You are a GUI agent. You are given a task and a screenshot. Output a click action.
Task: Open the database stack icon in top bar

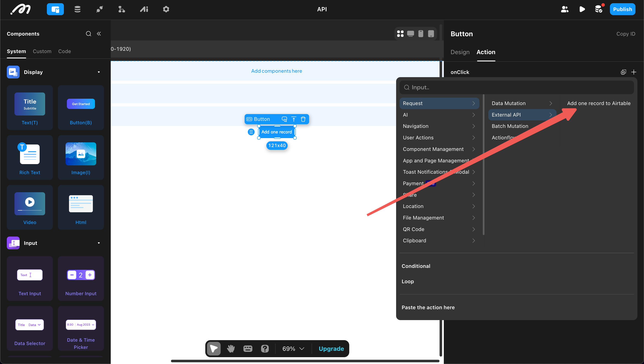click(x=78, y=9)
